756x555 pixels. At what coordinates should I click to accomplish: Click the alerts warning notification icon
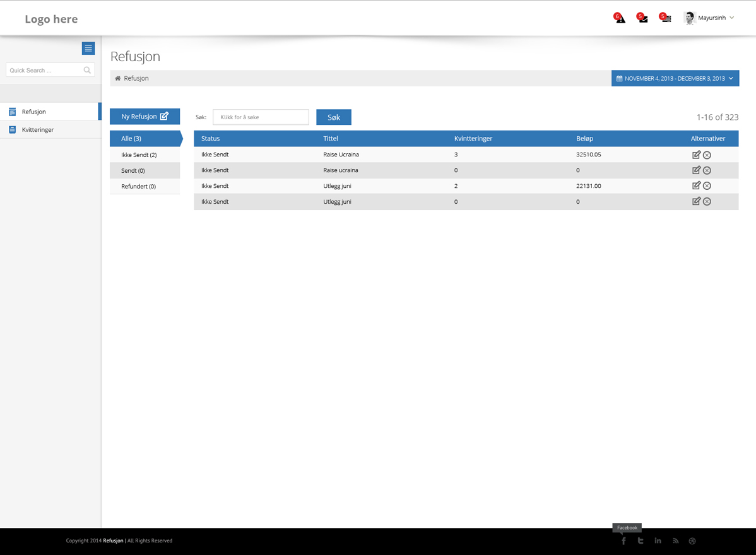pos(620,18)
